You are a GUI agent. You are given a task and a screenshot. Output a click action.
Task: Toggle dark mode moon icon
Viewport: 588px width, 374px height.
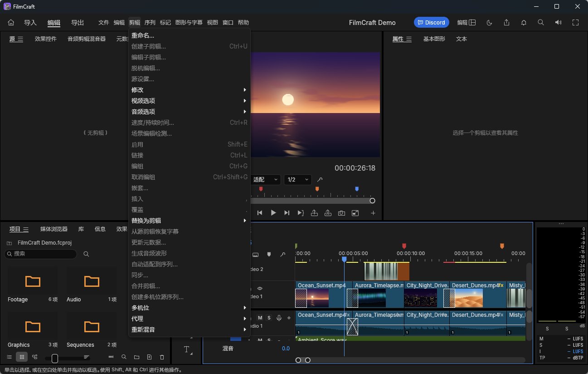click(x=490, y=22)
